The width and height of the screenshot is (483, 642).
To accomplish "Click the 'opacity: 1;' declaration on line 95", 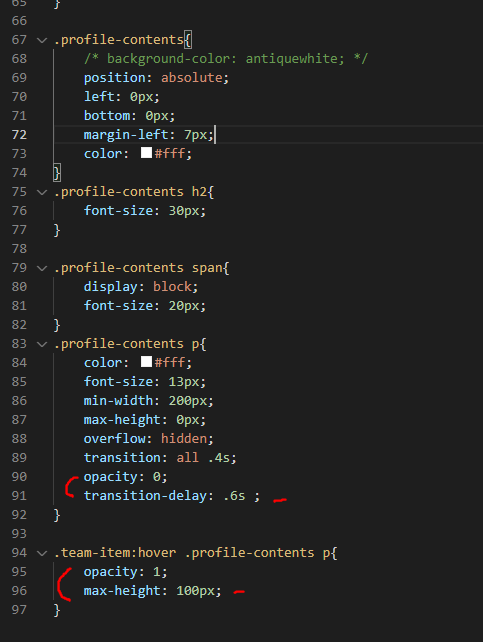I will (125, 572).
